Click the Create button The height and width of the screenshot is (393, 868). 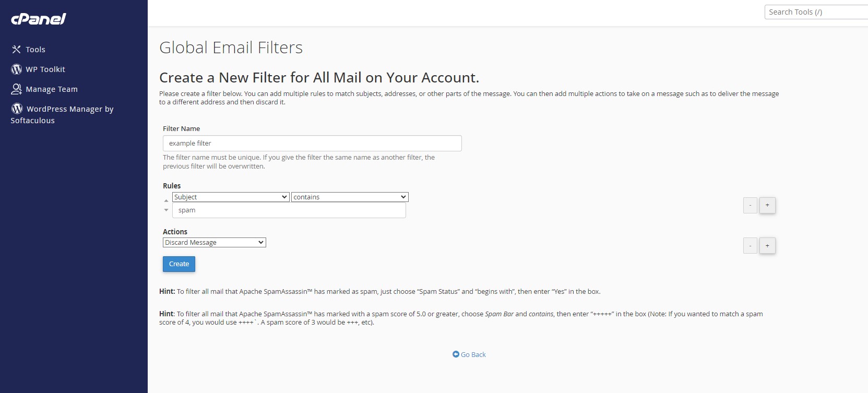tap(179, 264)
